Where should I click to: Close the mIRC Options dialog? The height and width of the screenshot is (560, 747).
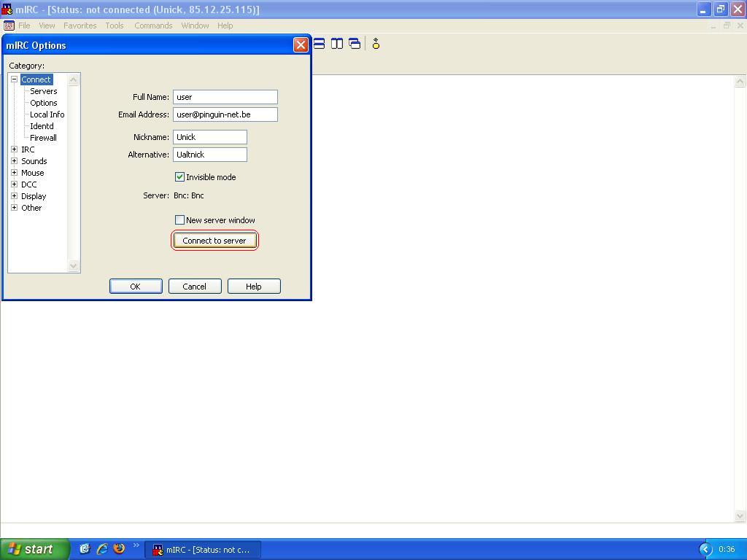coord(301,45)
